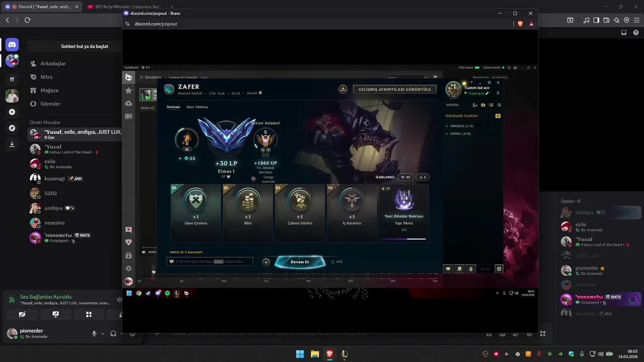
Task: Click Outplayed video volume speaker icon
Action: 144,252
